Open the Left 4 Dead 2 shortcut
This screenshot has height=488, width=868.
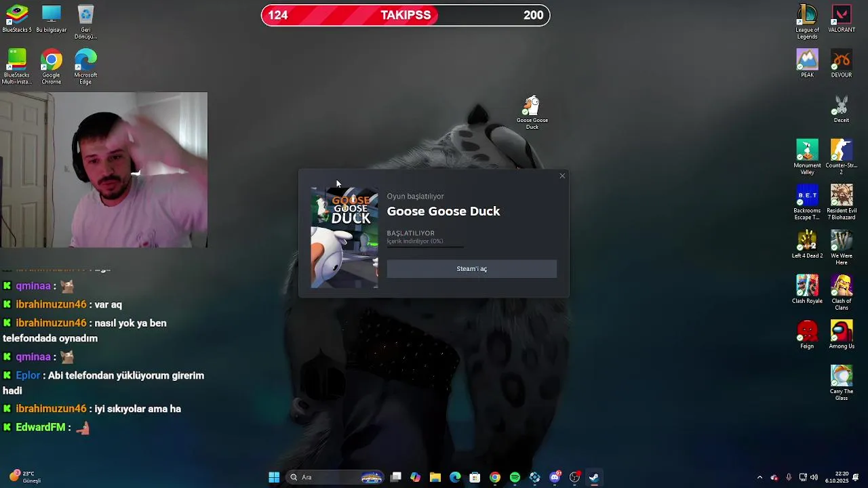click(x=807, y=244)
